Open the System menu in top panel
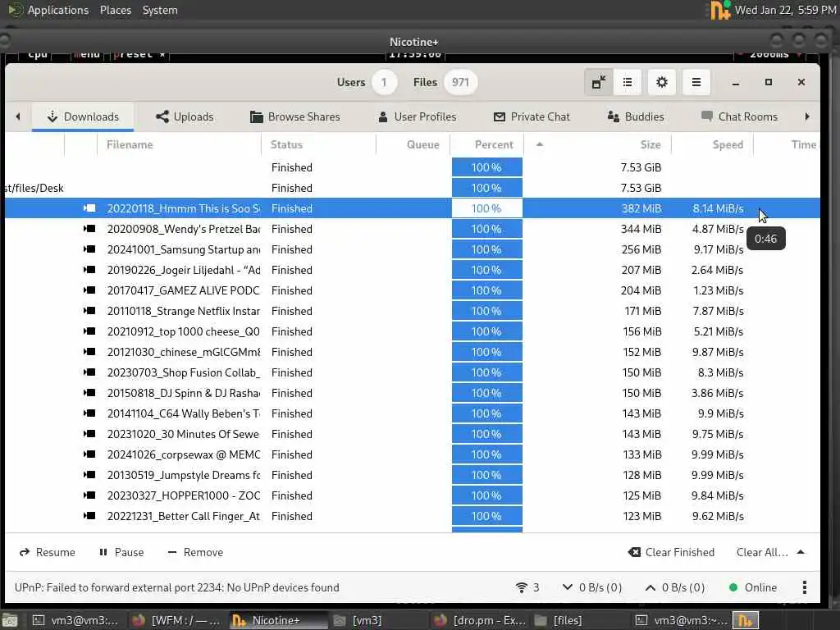The image size is (840, 630). (x=160, y=10)
